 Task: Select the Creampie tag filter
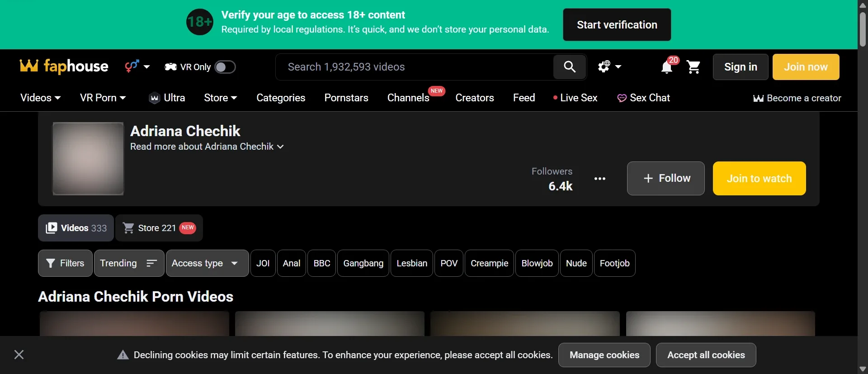489,263
